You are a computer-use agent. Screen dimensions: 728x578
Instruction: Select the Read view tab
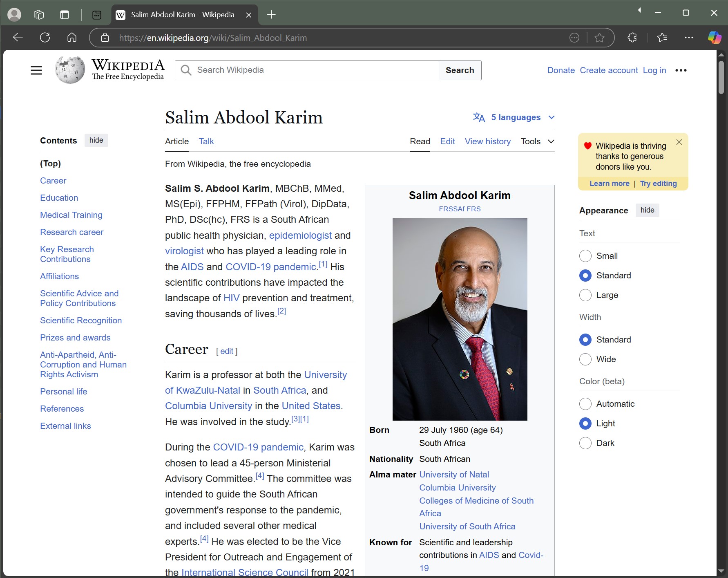(x=420, y=141)
